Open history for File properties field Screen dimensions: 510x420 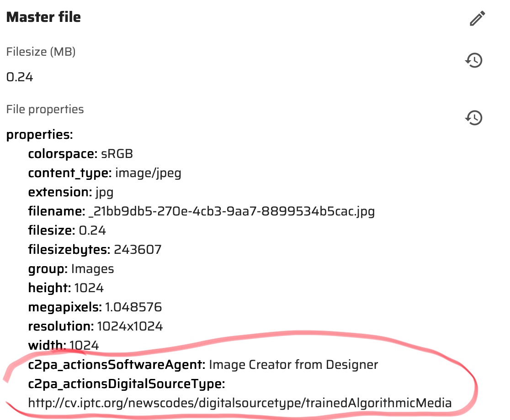(x=474, y=118)
